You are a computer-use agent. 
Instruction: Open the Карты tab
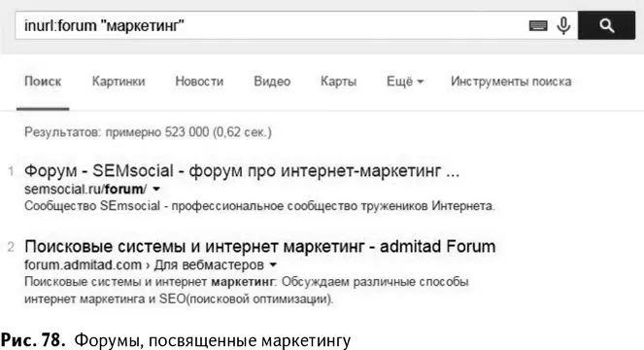(x=338, y=82)
